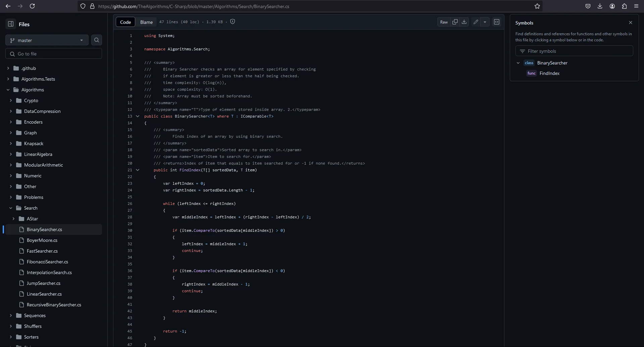The image size is (644, 347).
Task: Collapse the Algorithms folder
Action: [8, 90]
